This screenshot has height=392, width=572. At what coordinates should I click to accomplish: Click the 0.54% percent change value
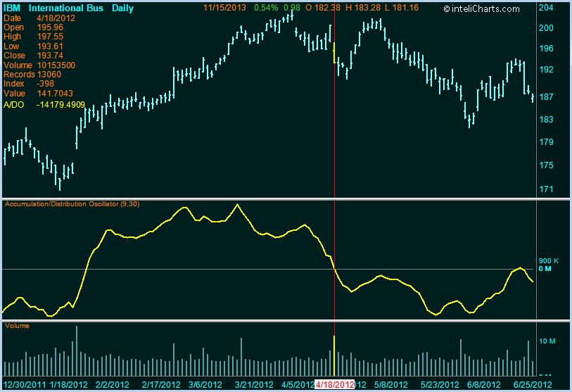(266, 8)
